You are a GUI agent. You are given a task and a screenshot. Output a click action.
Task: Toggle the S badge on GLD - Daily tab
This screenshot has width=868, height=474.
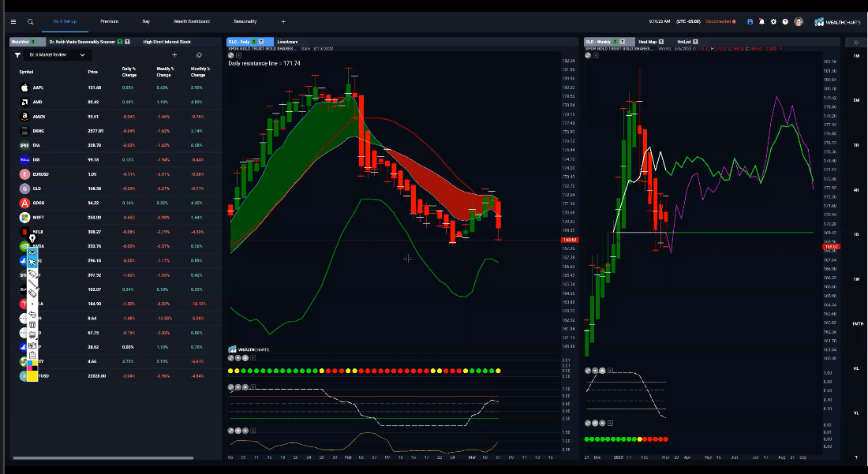point(254,42)
